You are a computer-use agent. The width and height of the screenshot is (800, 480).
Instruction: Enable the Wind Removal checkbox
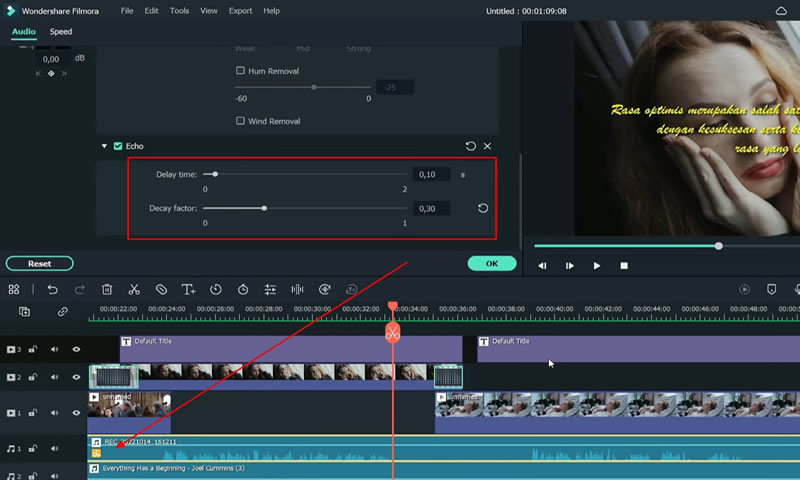pos(240,121)
